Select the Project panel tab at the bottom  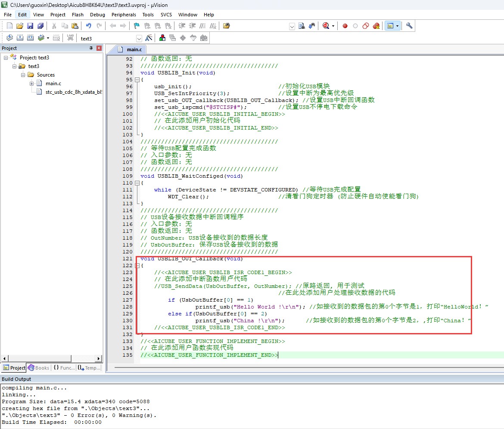click(14, 368)
